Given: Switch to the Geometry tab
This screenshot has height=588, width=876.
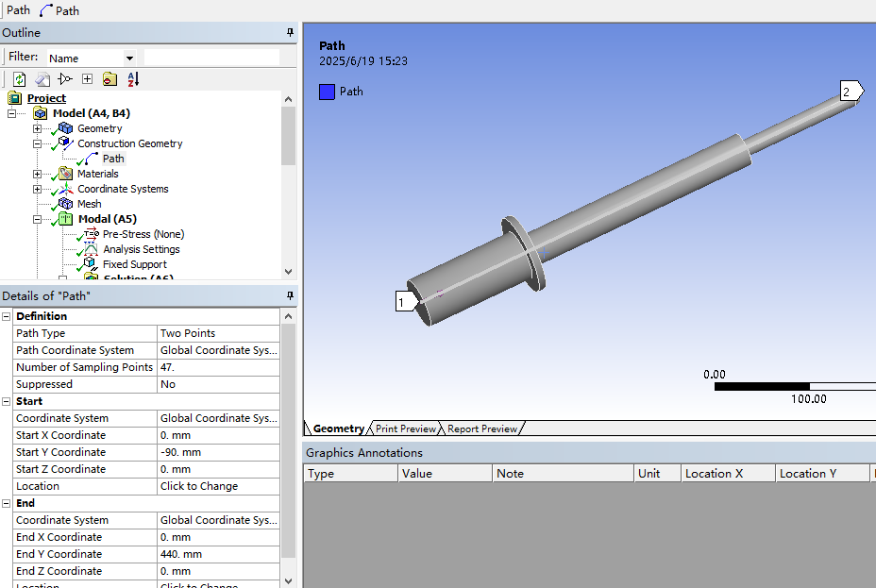Looking at the screenshot, I should (338, 428).
